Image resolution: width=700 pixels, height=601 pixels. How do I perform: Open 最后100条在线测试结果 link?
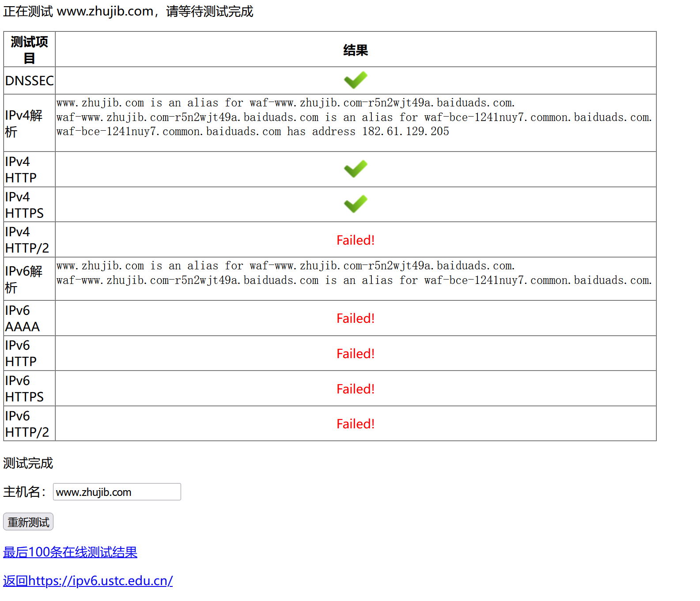point(70,552)
